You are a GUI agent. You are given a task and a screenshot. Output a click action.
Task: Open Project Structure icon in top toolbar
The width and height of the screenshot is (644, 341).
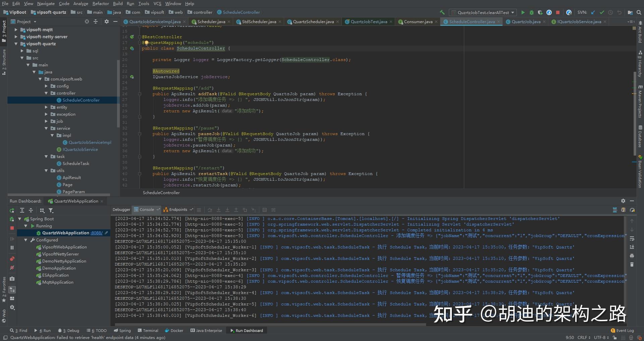pyautogui.click(x=630, y=12)
